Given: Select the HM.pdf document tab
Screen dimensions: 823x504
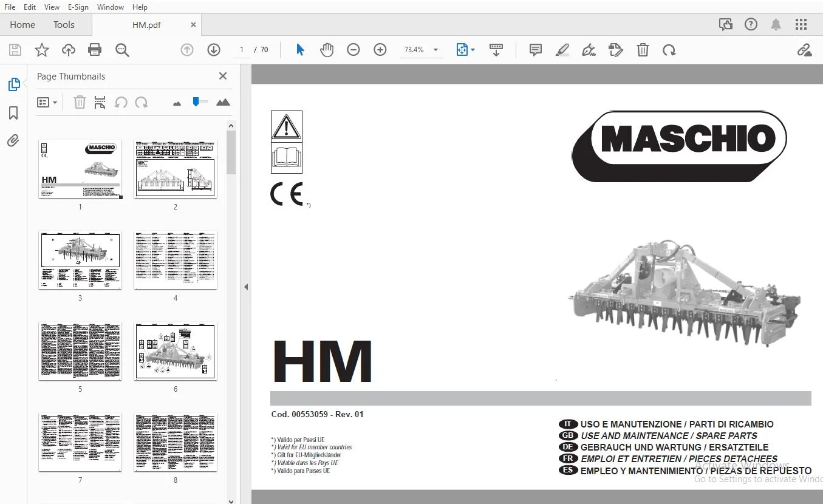Looking at the screenshot, I should point(146,25).
